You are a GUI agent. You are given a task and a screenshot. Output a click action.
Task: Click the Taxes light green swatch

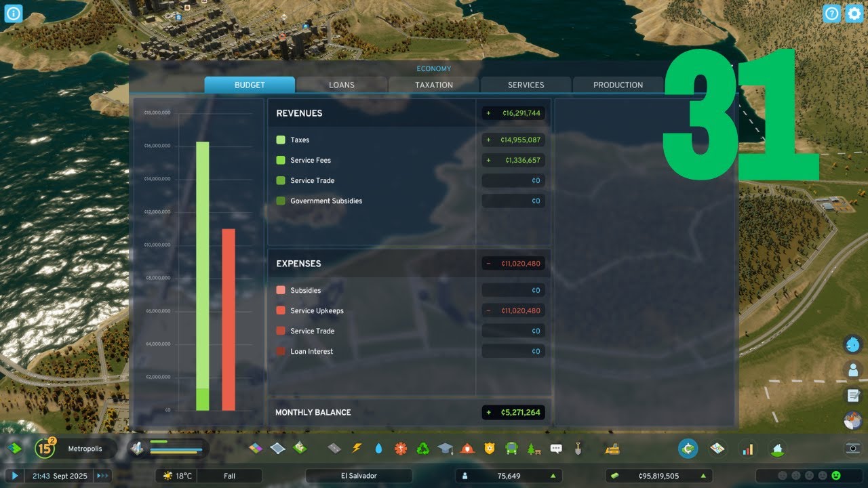pos(281,140)
